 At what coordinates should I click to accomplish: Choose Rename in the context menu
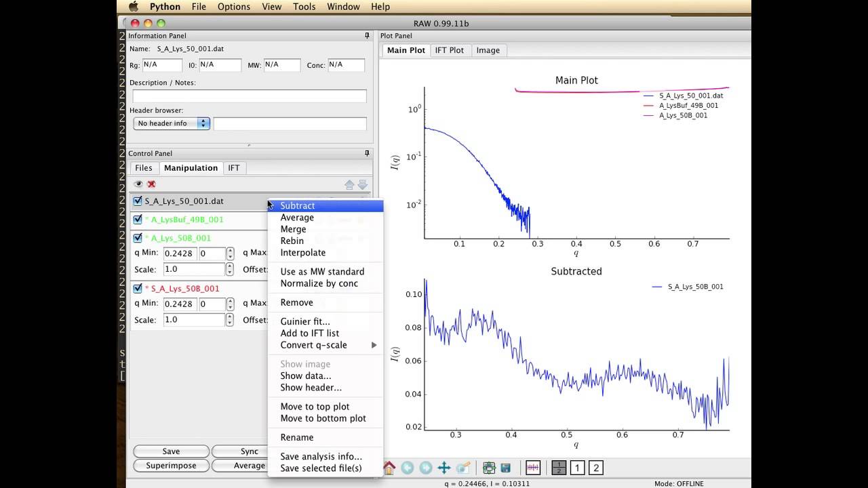tap(325, 437)
